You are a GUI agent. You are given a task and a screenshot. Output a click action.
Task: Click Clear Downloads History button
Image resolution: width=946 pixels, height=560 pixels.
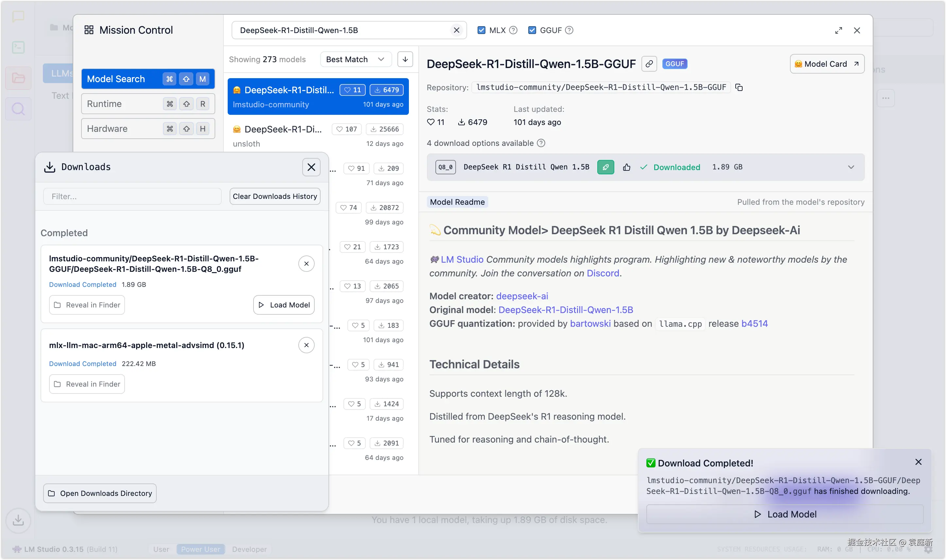tap(275, 196)
